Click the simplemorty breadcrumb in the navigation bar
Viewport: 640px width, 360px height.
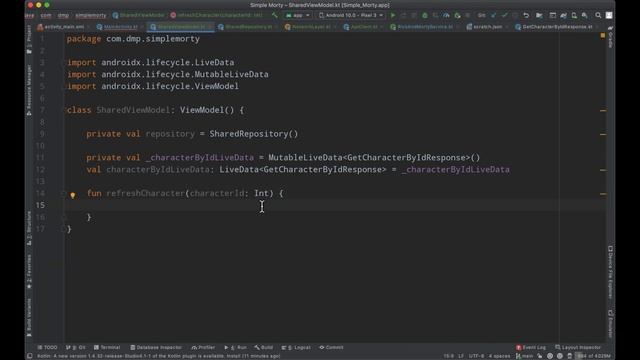[91, 16]
